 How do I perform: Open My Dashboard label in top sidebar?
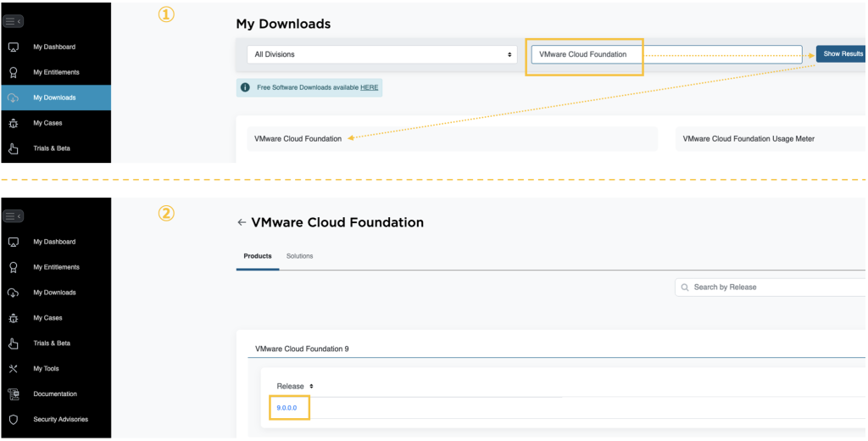coord(54,47)
